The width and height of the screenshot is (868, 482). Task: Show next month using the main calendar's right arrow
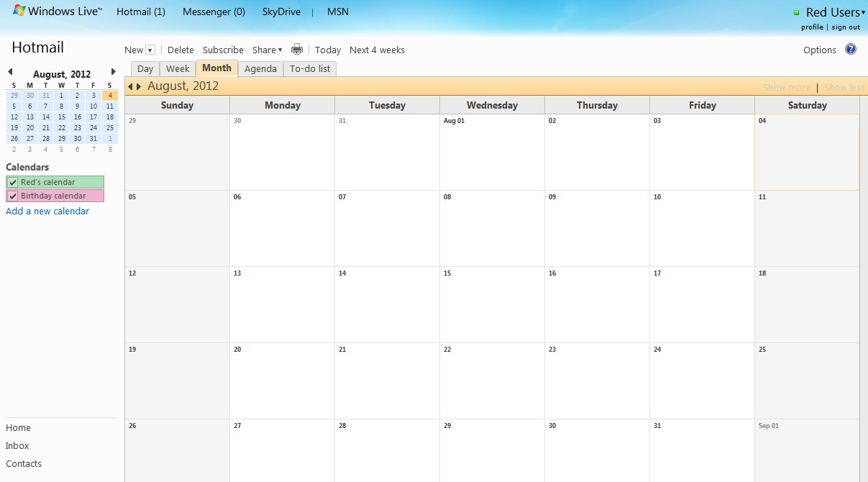[139, 87]
